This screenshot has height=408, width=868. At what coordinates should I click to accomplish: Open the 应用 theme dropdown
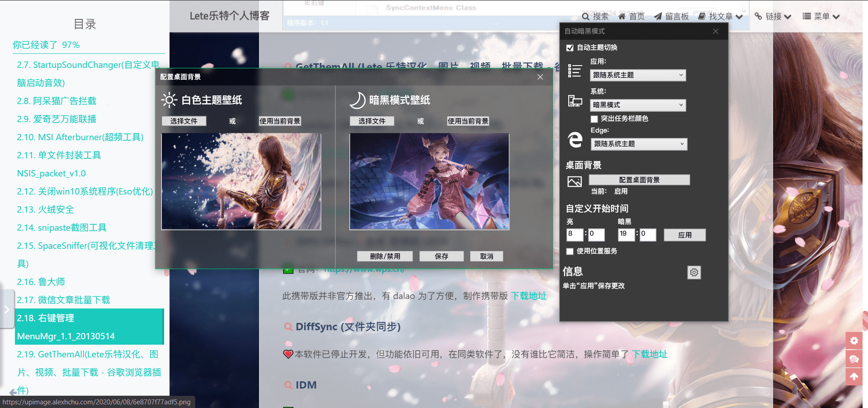click(x=638, y=75)
